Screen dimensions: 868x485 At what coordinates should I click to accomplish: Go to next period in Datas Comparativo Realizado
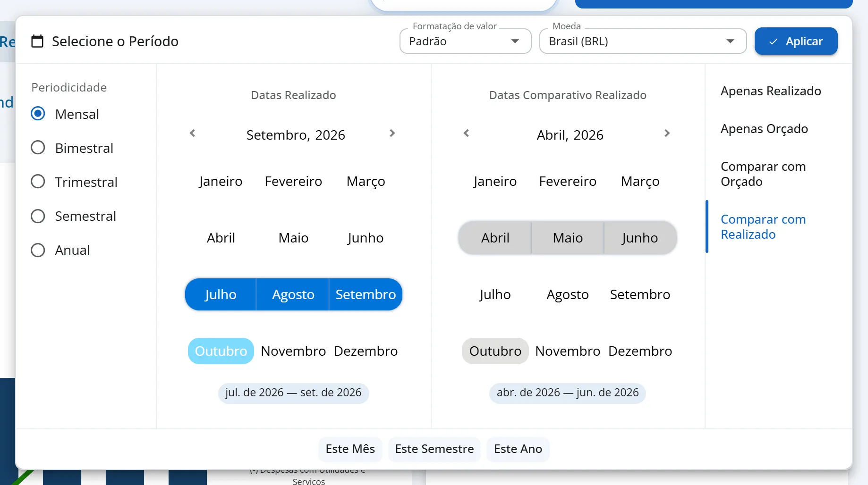pyautogui.click(x=667, y=134)
